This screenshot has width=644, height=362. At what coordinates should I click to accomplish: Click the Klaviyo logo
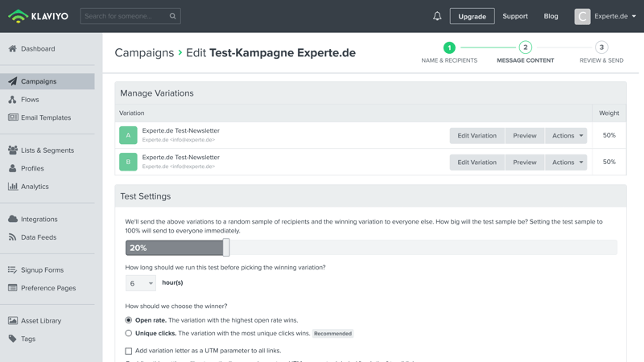click(x=38, y=16)
